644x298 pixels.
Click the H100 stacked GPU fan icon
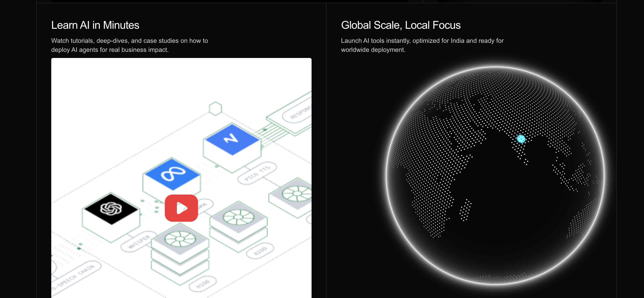click(180, 239)
